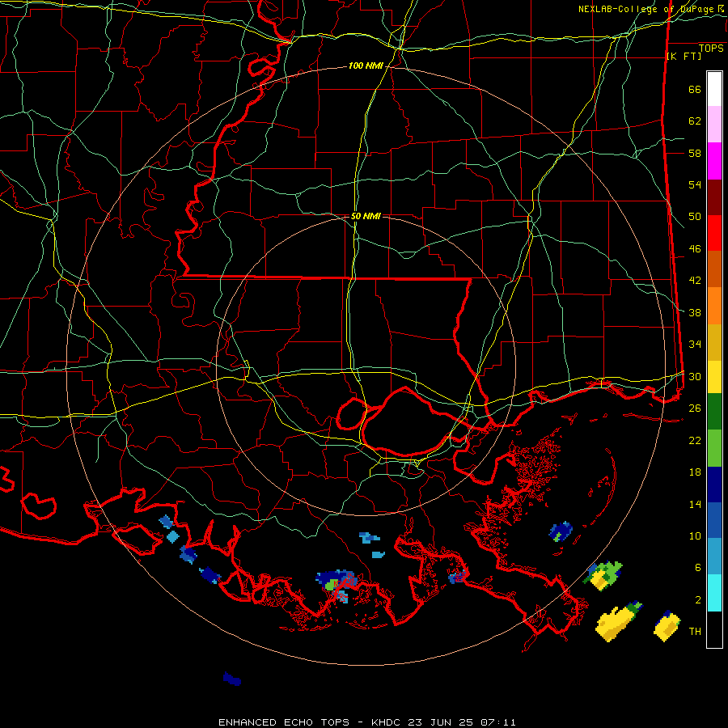The image size is (728, 728).
Task: Select the "38" scale label
Action: tap(695, 312)
